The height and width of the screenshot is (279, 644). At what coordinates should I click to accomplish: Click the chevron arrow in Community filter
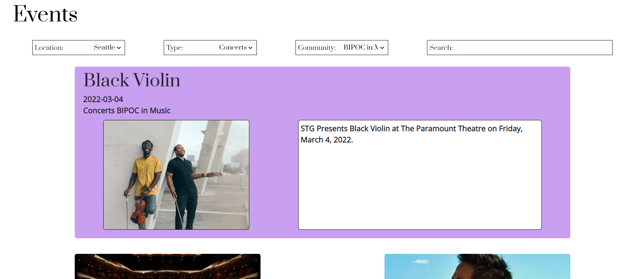(382, 48)
